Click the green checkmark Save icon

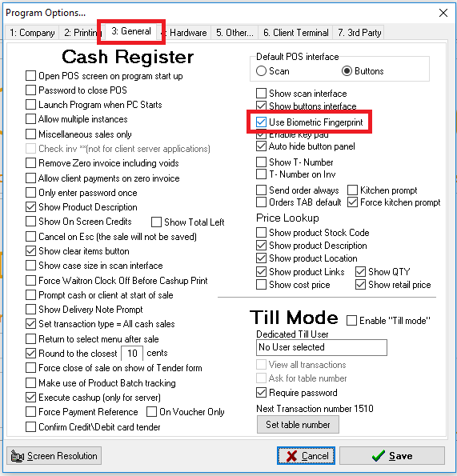point(379,456)
